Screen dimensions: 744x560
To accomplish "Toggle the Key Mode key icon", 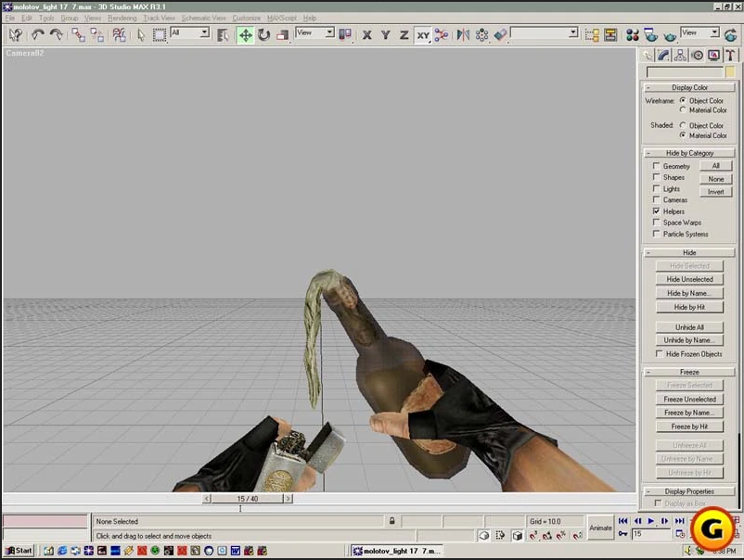I will (x=622, y=534).
